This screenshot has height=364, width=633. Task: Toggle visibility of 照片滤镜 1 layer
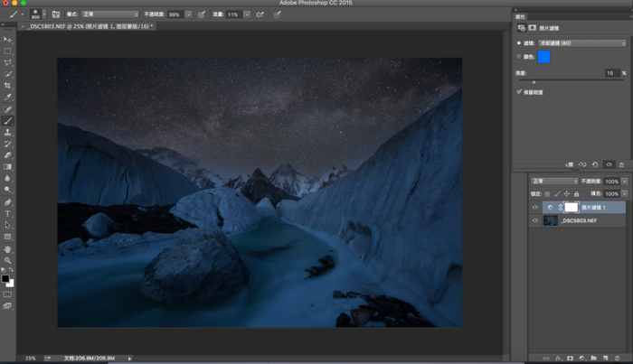[x=535, y=207]
